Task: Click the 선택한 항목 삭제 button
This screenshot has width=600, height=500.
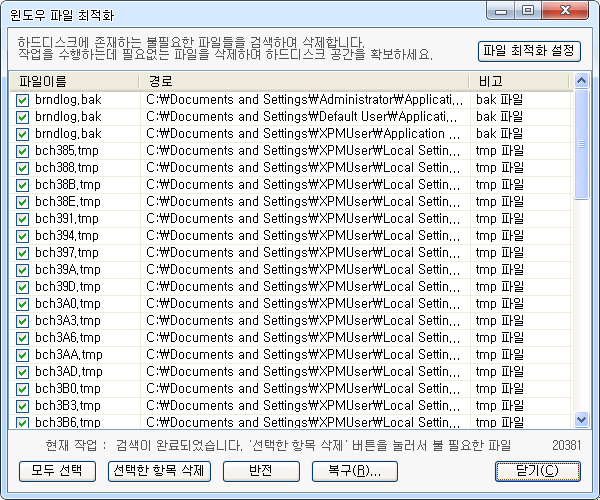Action: (x=159, y=471)
